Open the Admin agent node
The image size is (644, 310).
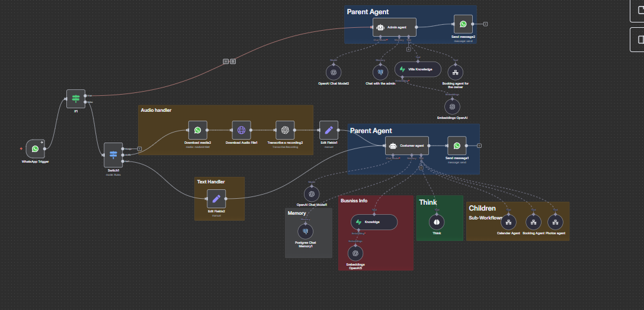(x=395, y=27)
